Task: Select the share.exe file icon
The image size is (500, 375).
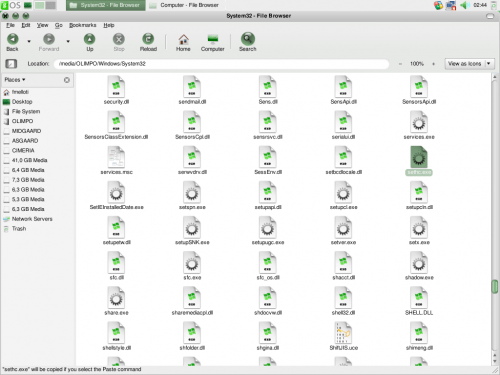Action: click(116, 297)
